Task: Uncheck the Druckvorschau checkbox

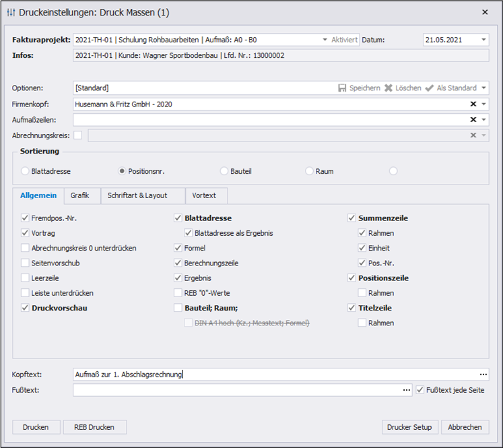Action: [26, 308]
